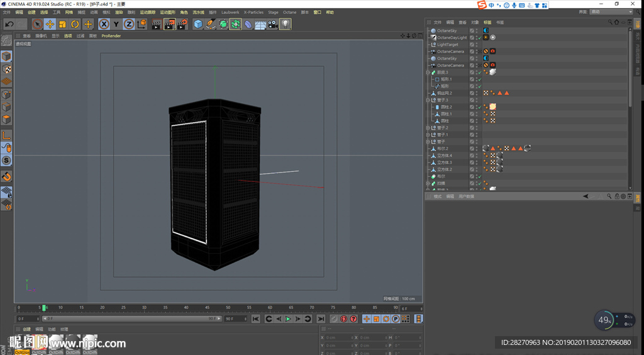644x355 pixels.
Task: Click the green timeline playhead marker
Action: click(x=44, y=308)
